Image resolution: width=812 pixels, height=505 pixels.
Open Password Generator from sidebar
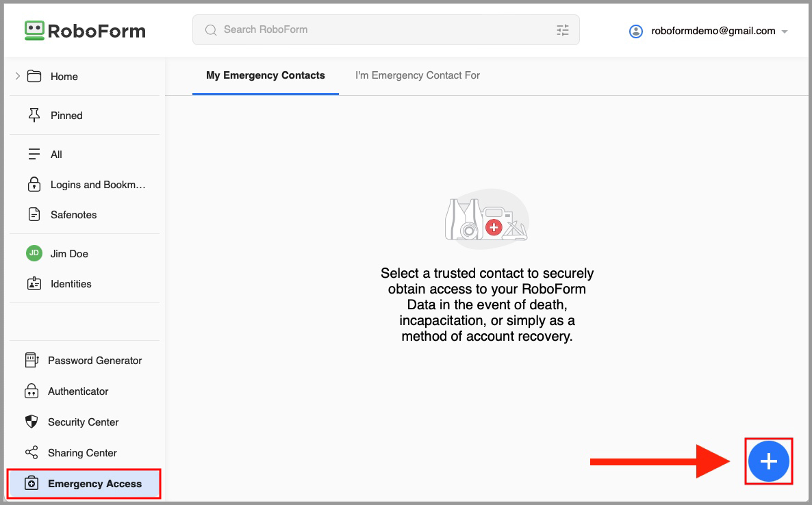tap(94, 361)
